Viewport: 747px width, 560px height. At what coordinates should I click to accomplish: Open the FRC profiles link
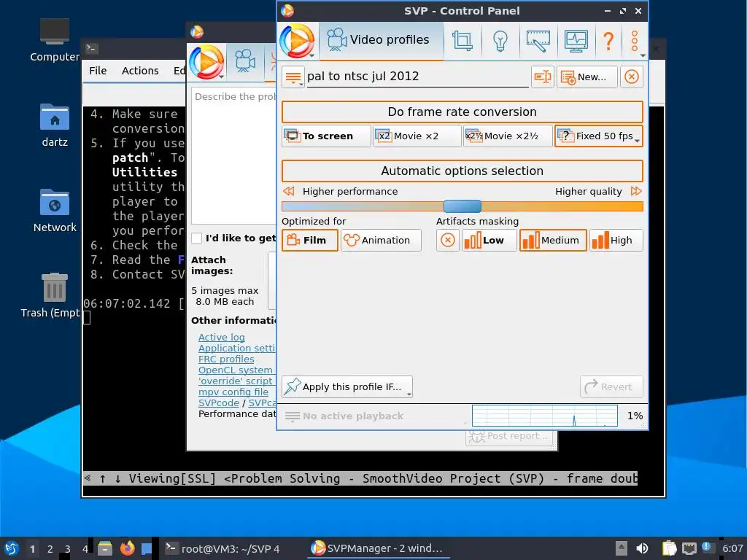tap(226, 359)
